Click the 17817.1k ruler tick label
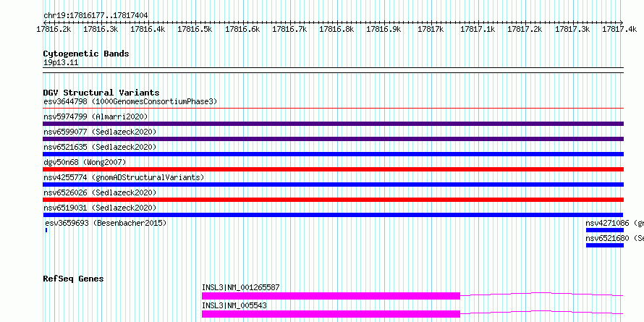The image size is (644, 322). [478, 29]
